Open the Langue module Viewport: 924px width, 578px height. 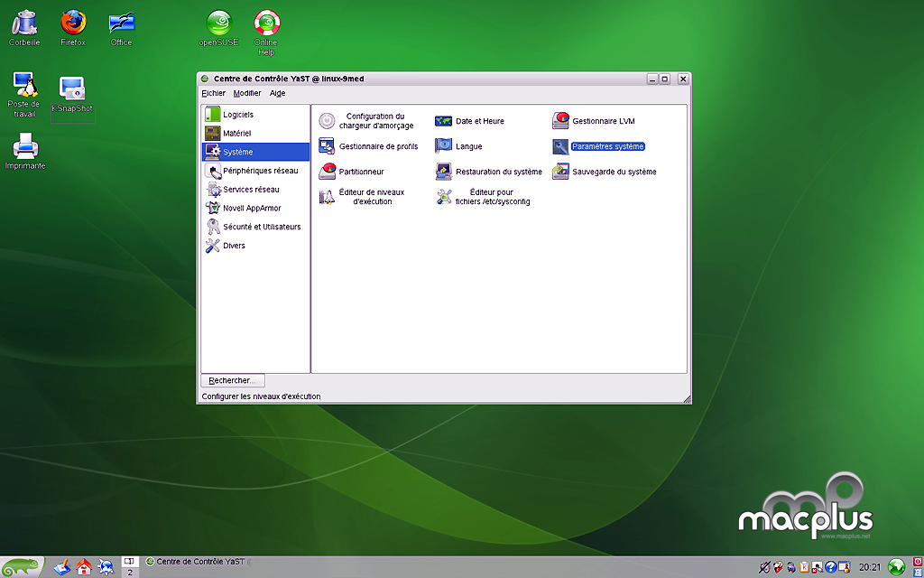click(x=458, y=146)
